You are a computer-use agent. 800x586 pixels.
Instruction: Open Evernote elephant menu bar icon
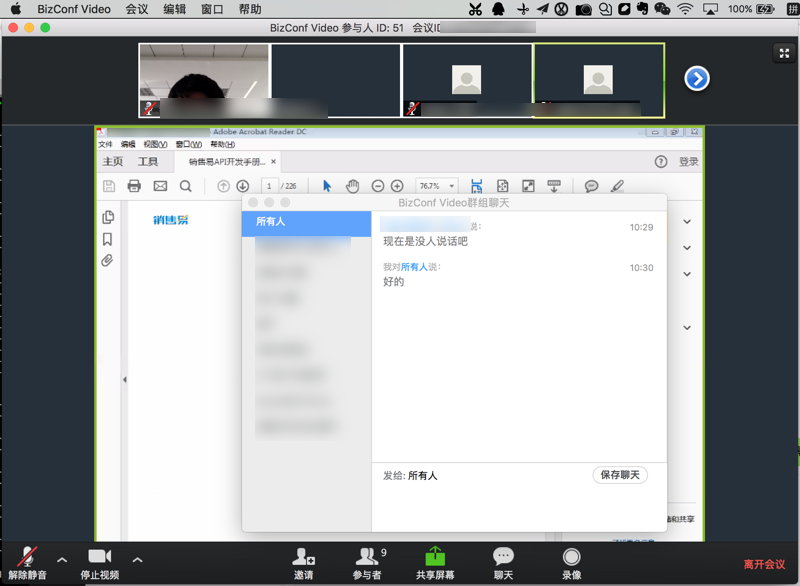(x=642, y=9)
